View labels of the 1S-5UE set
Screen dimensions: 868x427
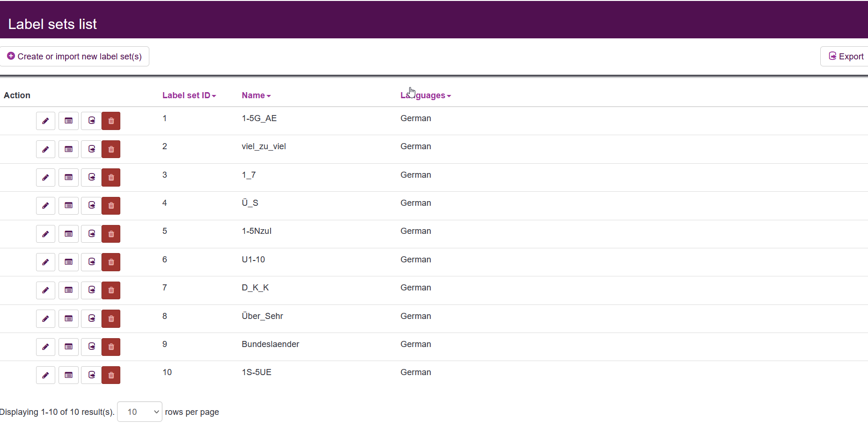tap(68, 375)
